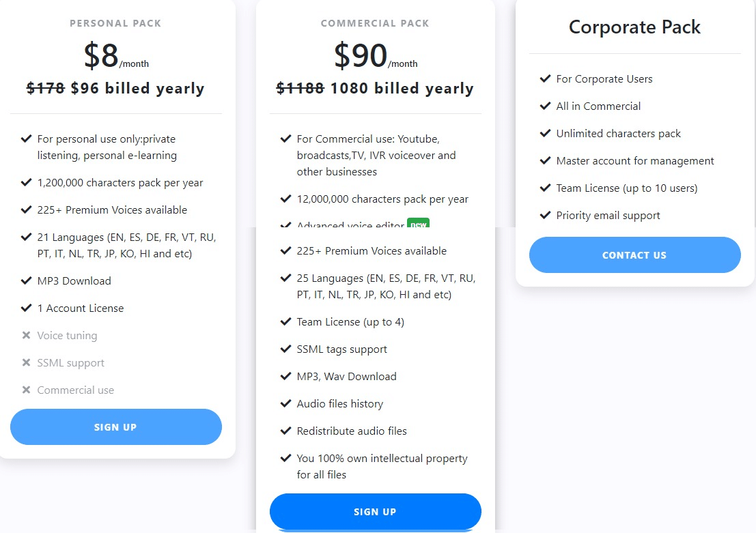Click the checkmark next to '225+ Premium Voices available'
Screen dimensions: 756x533
(26, 210)
